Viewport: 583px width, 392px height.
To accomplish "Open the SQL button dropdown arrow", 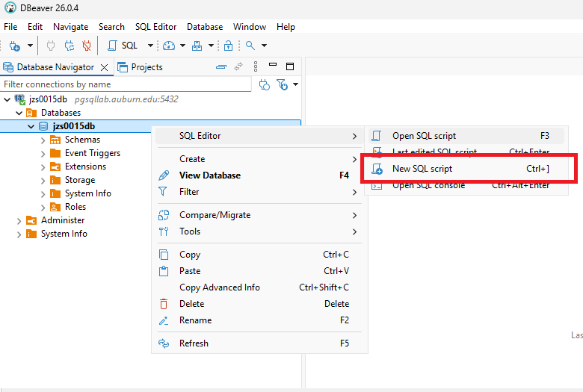I will [150, 46].
